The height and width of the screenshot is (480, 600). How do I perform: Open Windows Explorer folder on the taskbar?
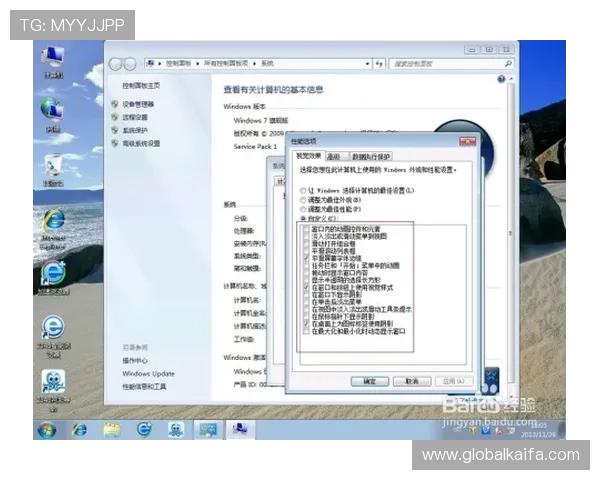point(112,430)
